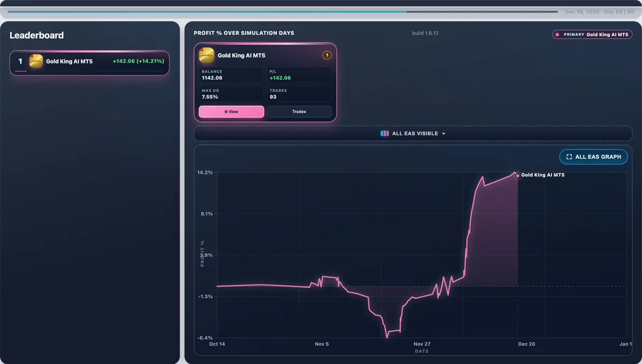Open the All EAs Graph button
This screenshot has width=642, height=364.
(594, 157)
